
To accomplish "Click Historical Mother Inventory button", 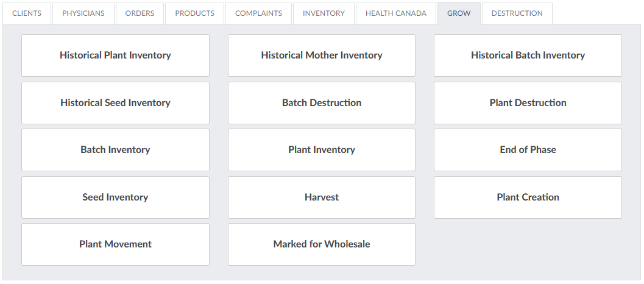I will (x=322, y=55).
